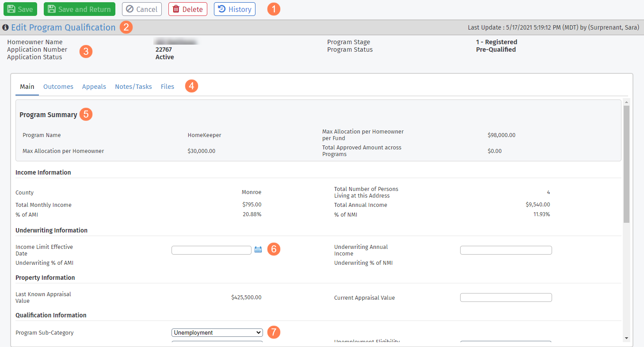Open the Appeals tab
This screenshot has height=347, width=644.
tap(94, 87)
